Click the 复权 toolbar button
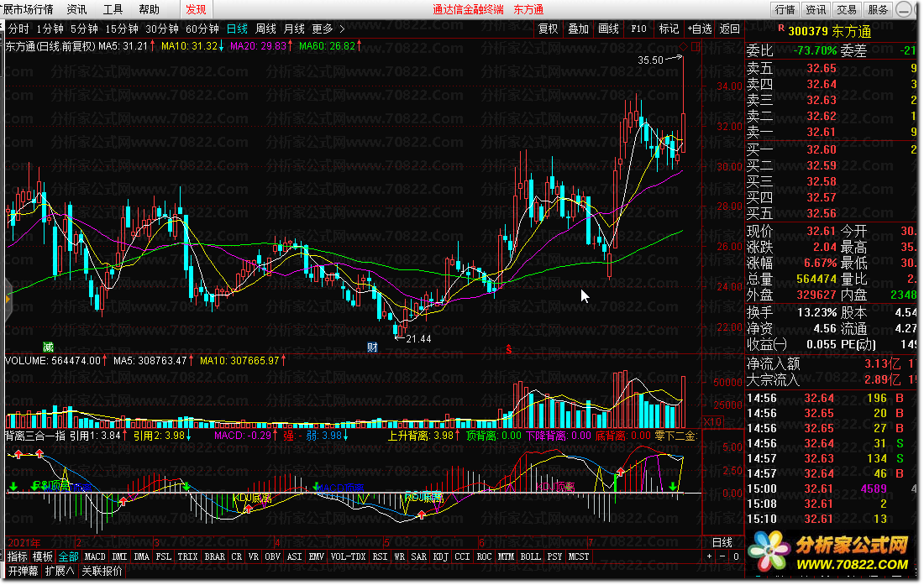Screen dimensions: 924x585 tap(548, 29)
